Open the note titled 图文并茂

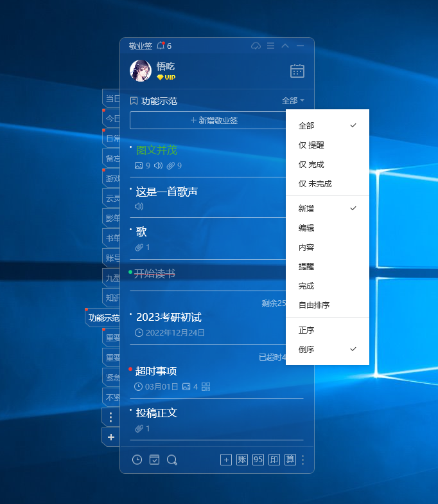click(157, 150)
